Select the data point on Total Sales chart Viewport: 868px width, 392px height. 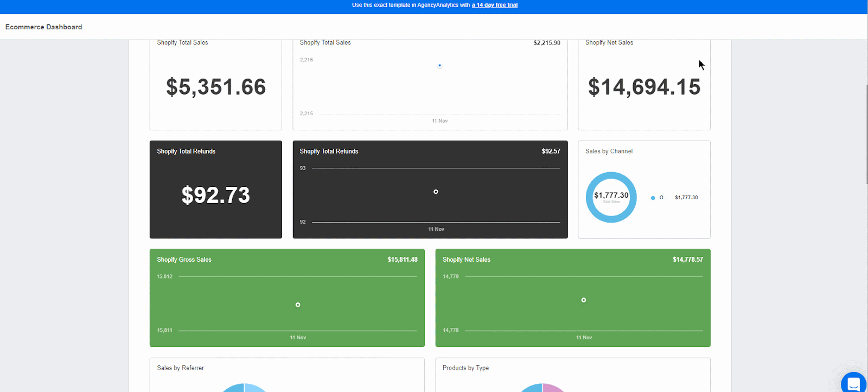(x=439, y=66)
